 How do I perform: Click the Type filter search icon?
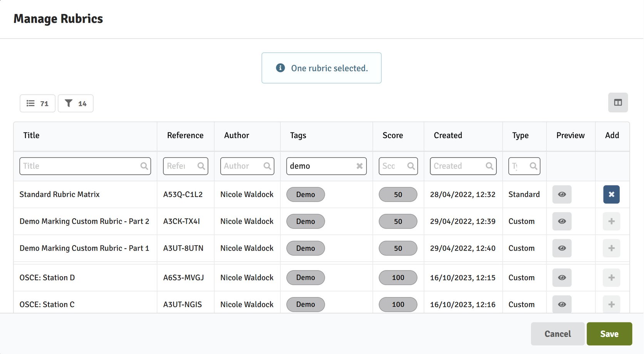click(x=533, y=166)
